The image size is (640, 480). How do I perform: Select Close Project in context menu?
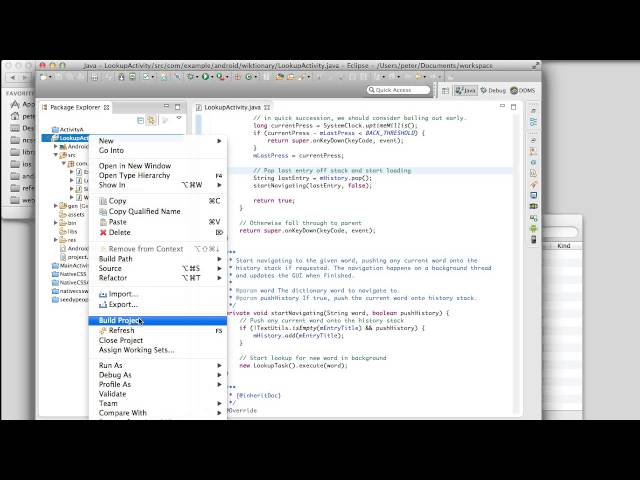point(158,340)
